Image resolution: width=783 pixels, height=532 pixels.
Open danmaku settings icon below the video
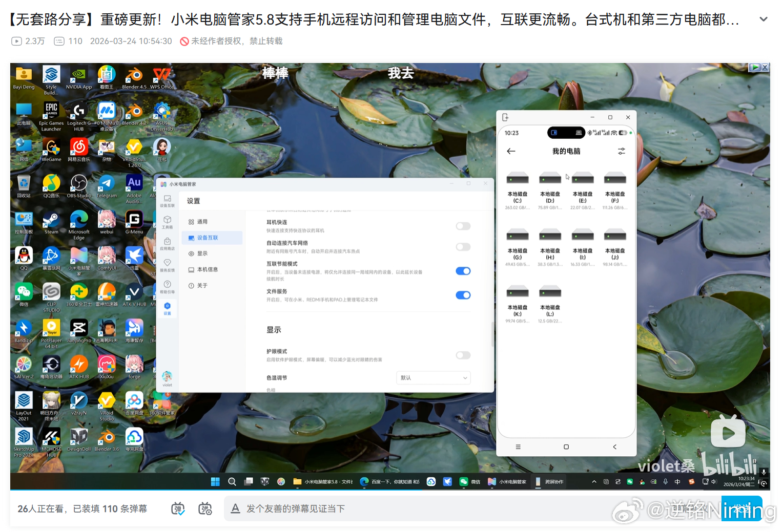click(205, 508)
